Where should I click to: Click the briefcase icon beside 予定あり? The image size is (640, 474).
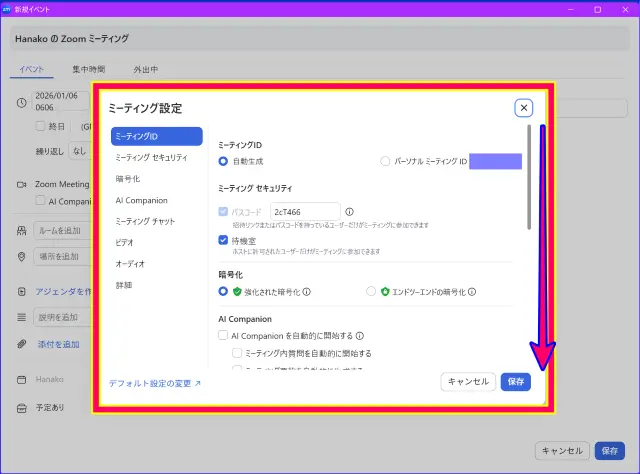click(22, 408)
